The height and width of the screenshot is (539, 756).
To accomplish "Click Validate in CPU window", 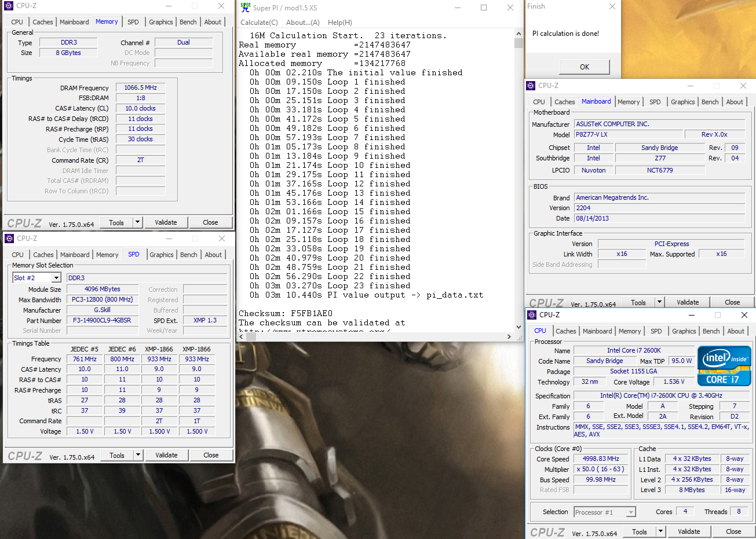I will click(x=689, y=531).
